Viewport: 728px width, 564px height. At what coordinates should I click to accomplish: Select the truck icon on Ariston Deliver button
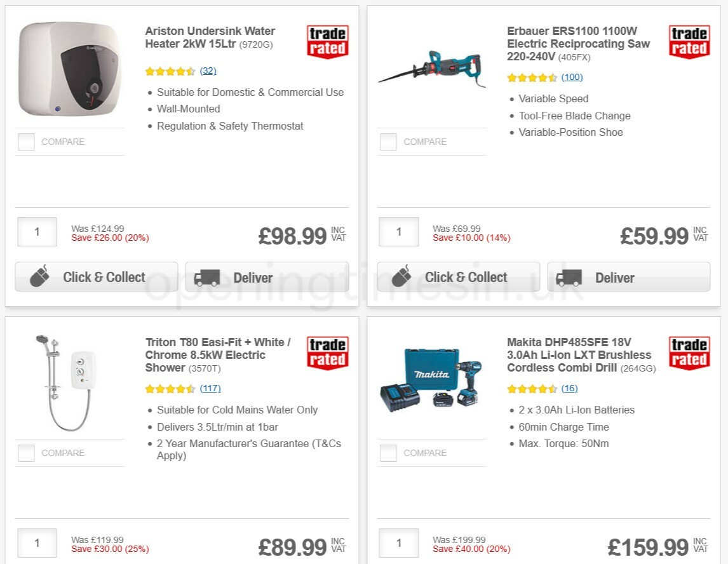pyautogui.click(x=208, y=277)
